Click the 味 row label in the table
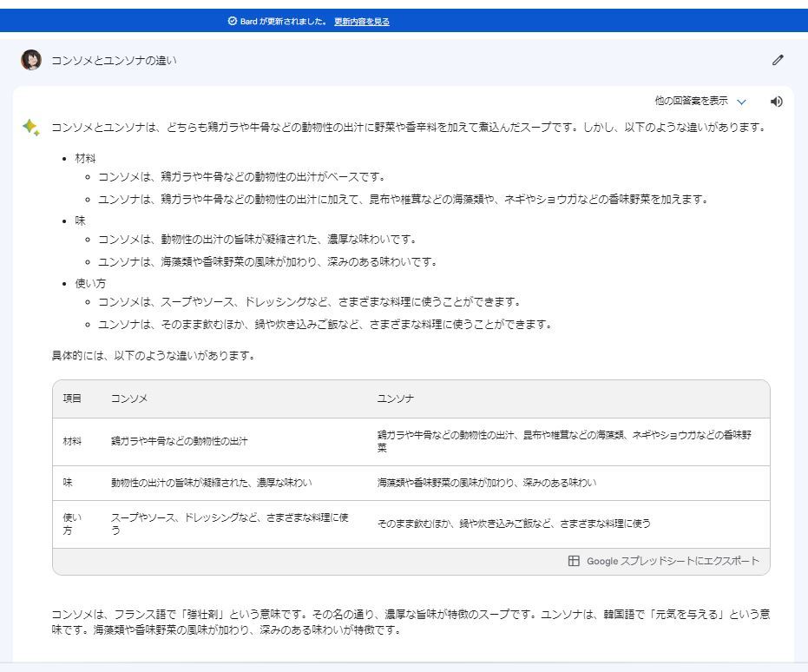Screen dimensions: 808x672 click(68, 482)
